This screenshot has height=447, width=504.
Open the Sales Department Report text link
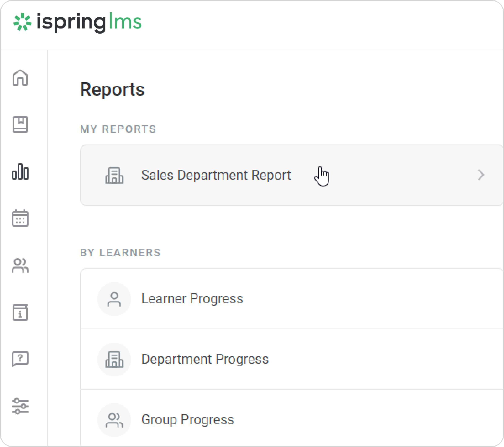pos(216,175)
